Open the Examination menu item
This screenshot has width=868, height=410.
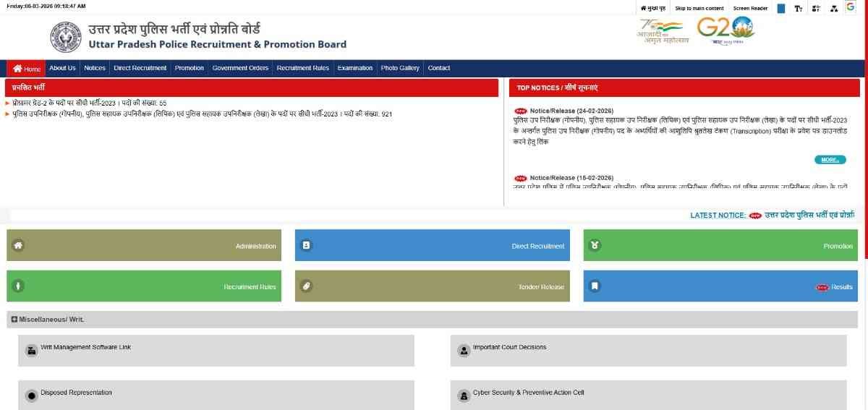(x=354, y=68)
